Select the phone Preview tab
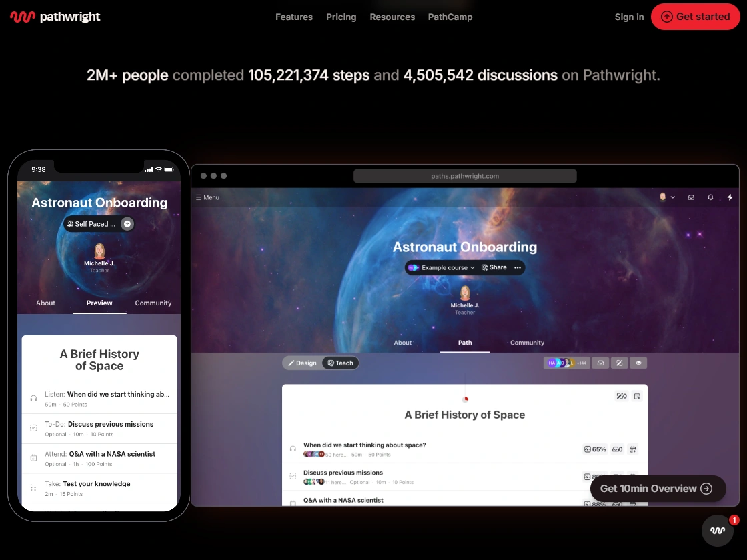The height and width of the screenshot is (560, 747). (x=99, y=303)
